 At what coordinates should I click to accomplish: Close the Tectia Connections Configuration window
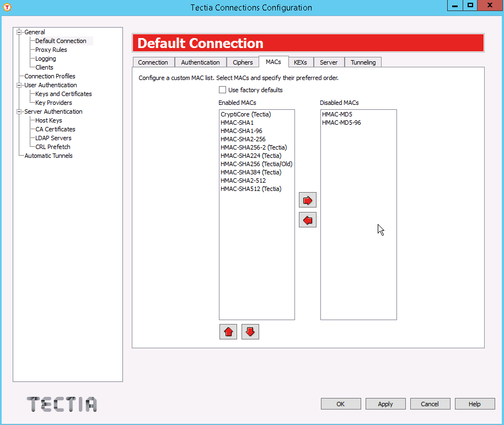490,6
